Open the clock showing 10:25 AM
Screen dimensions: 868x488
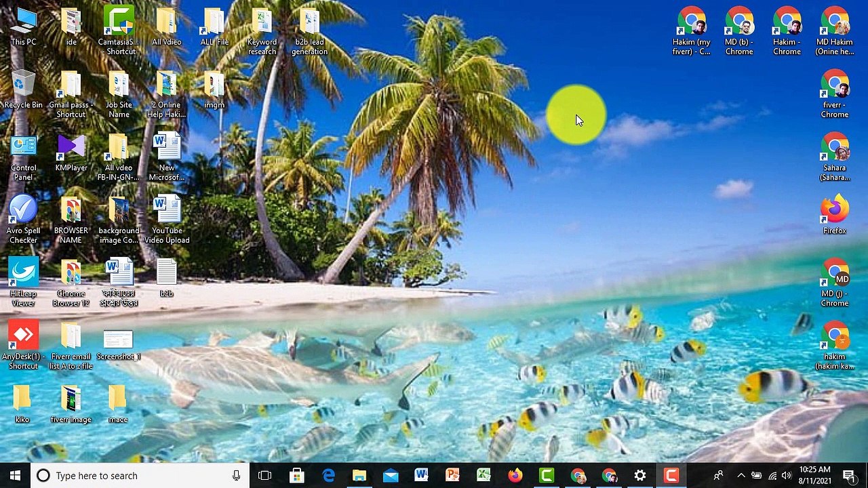(815, 476)
